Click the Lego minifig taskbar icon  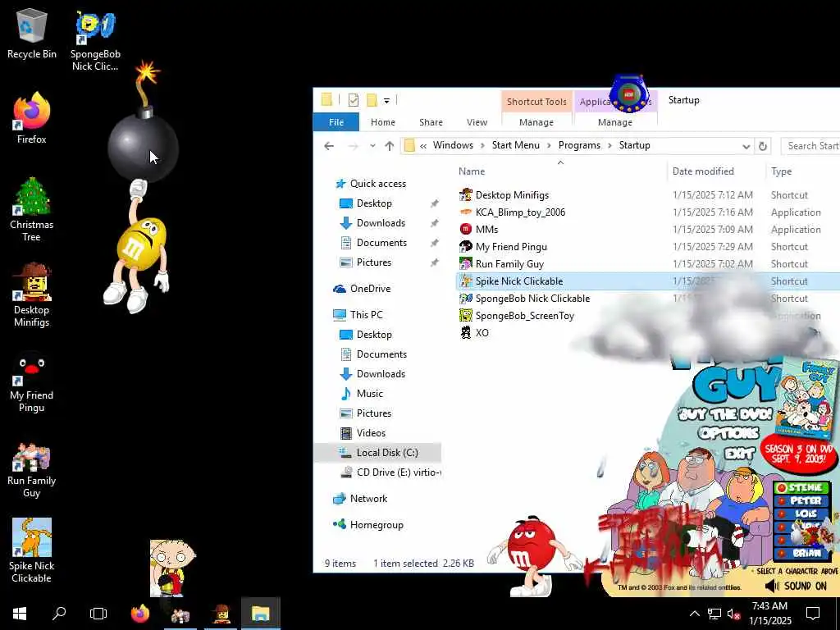click(221, 614)
